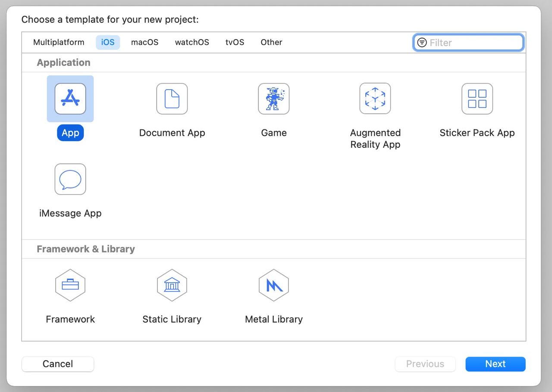
Task: Select the iOS platform tab
Action: 108,42
